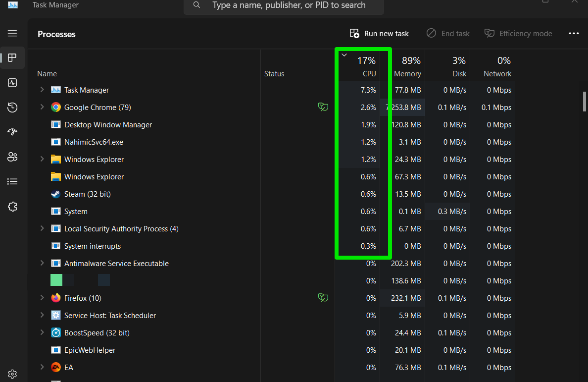Viewport: 588px width, 382px height.
Task: Open the hamburger navigation menu
Action: [12, 33]
